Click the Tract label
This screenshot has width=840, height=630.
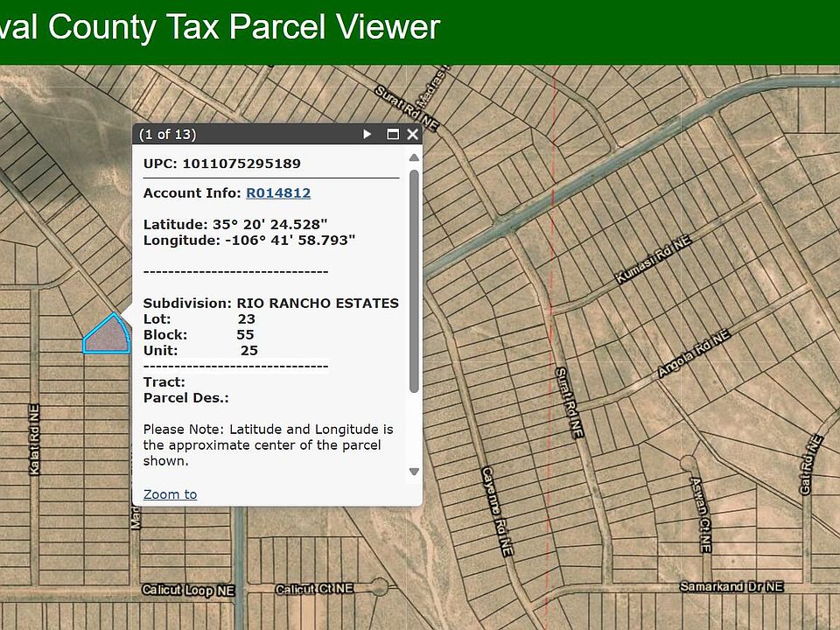[164, 382]
